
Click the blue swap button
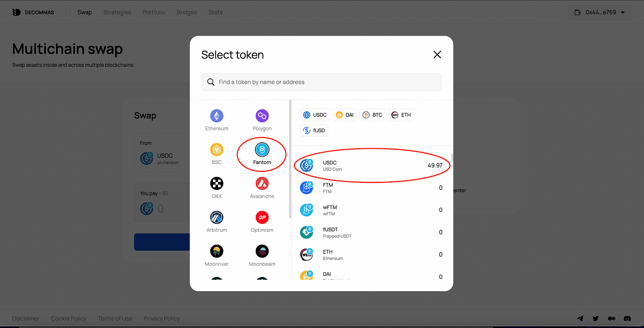(x=162, y=242)
